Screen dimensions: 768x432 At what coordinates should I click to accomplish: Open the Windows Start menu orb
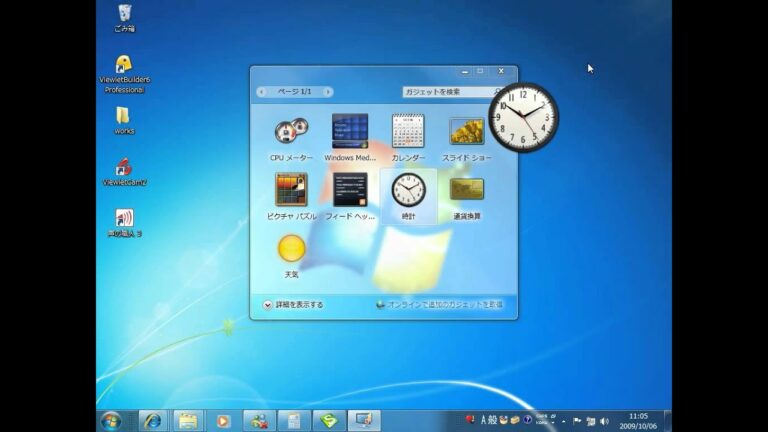(x=111, y=421)
